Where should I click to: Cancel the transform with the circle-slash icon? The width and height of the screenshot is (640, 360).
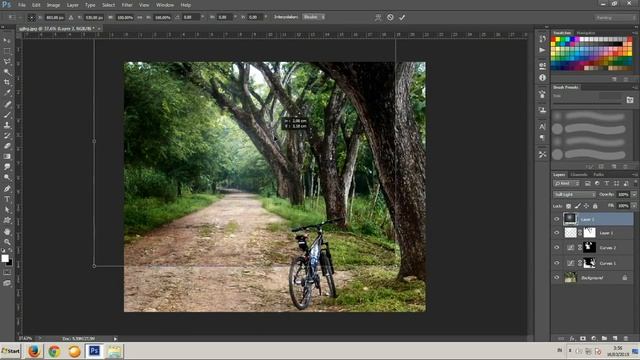[x=390, y=17]
